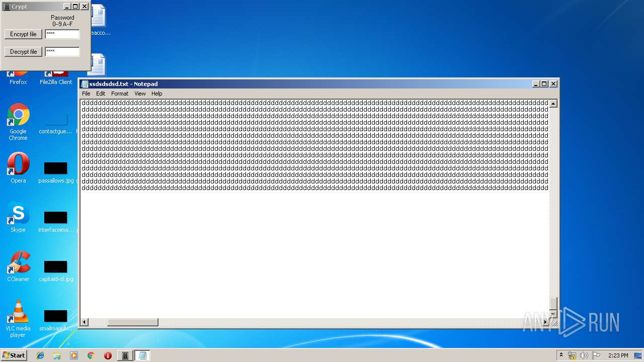This screenshot has width=644, height=362.
Task: Click the Crypt window title icon
Action: click(x=7, y=7)
